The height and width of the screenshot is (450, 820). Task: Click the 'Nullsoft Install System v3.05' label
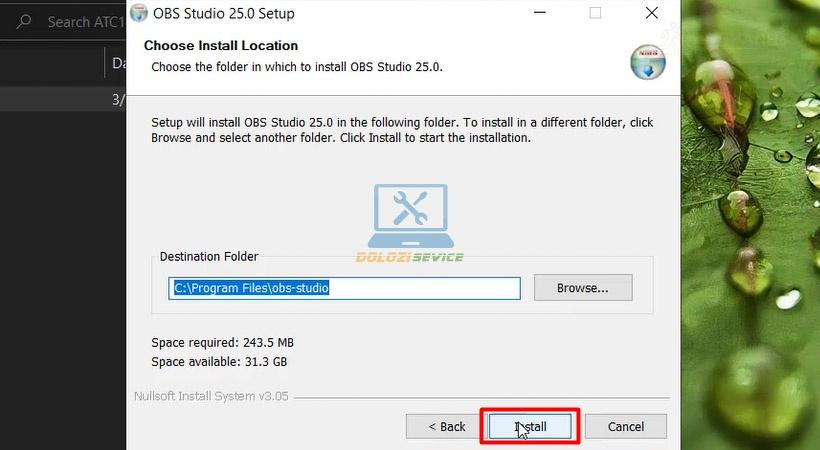tap(211, 396)
